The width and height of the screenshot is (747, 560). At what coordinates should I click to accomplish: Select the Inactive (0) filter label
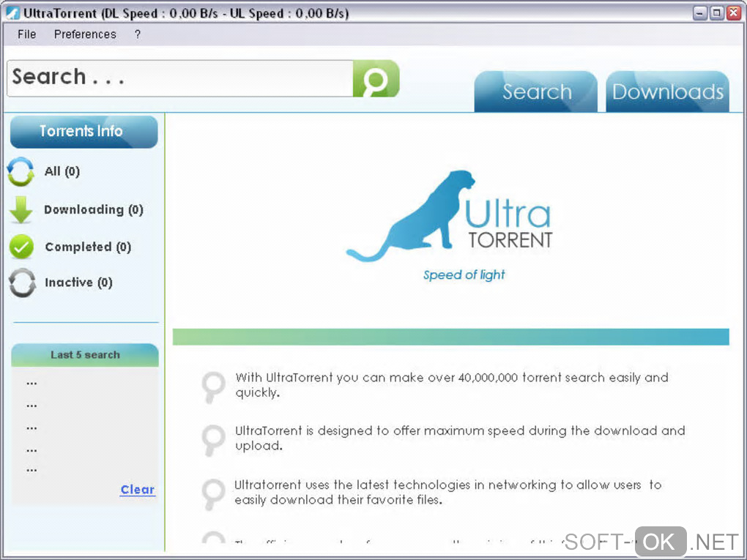[78, 283]
